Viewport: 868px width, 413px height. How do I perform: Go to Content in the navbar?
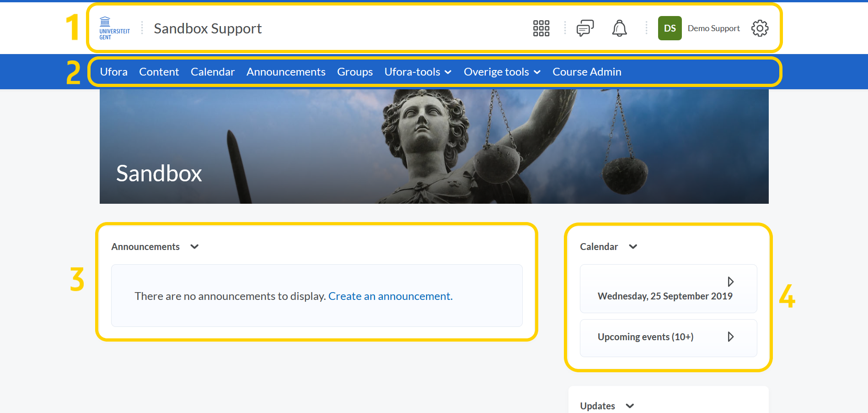tap(159, 72)
